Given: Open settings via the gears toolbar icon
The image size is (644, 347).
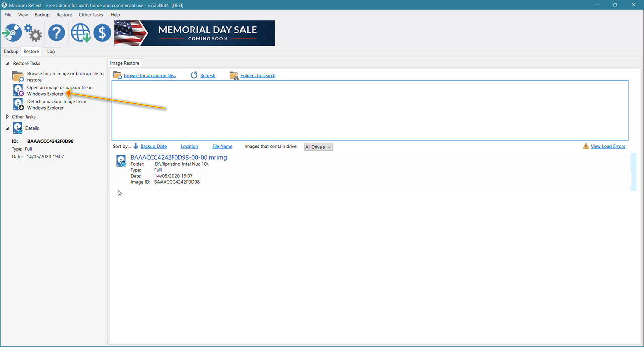Looking at the screenshot, I should (x=33, y=33).
